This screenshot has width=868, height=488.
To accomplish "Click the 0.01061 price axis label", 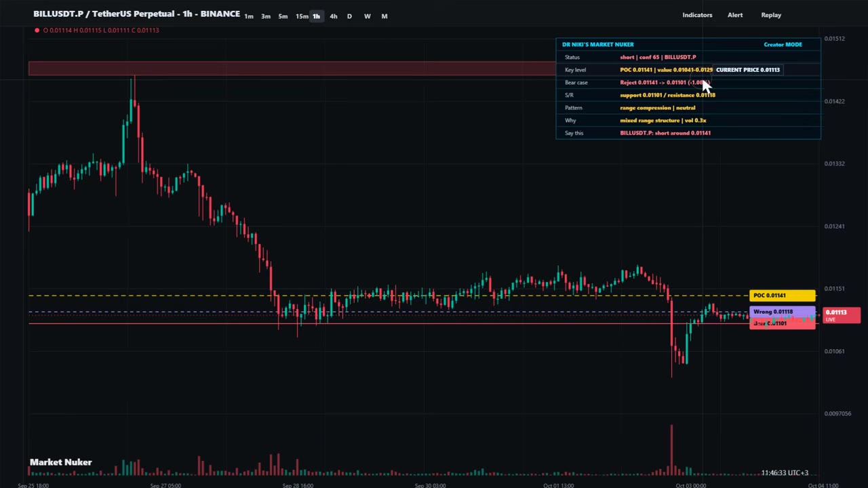I will (x=835, y=351).
